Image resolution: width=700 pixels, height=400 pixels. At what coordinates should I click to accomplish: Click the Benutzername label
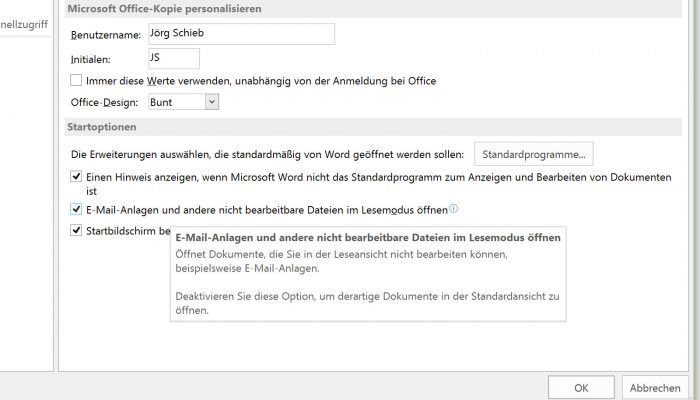pos(106,35)
